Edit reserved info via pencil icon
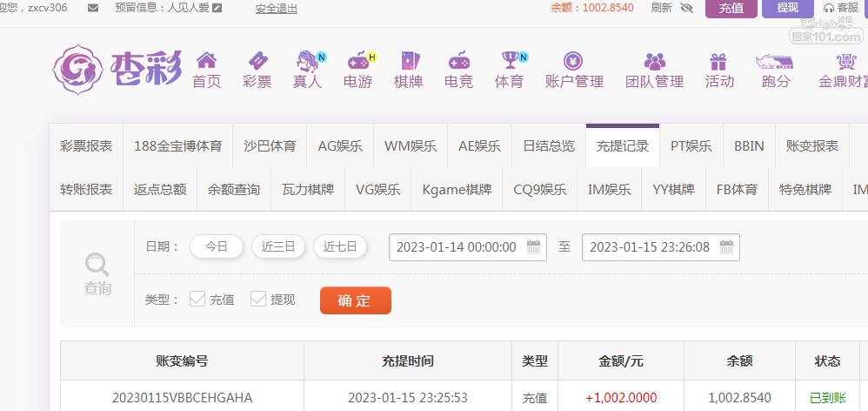The height and width of the screenshot is (411, 868). [217, 8]
